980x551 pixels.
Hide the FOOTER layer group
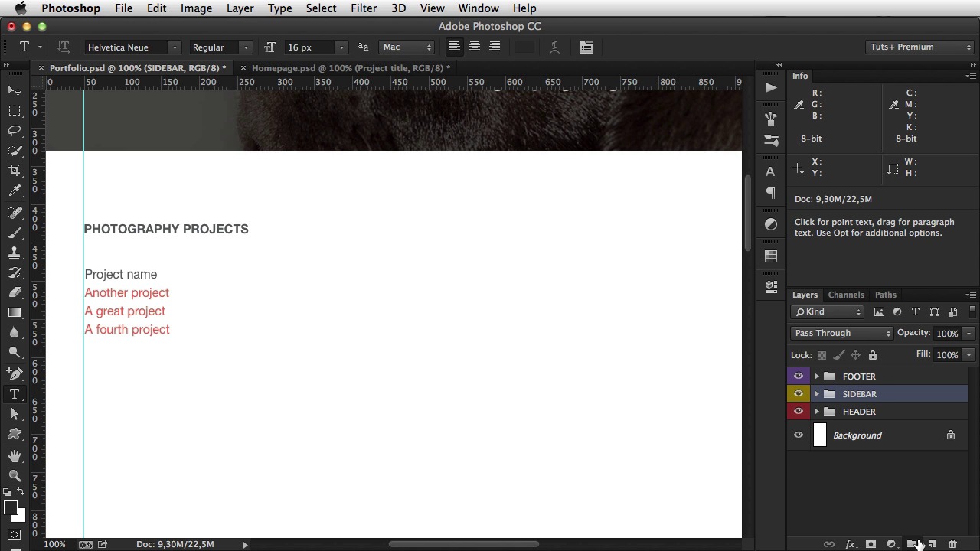click(x=799, y=377)
